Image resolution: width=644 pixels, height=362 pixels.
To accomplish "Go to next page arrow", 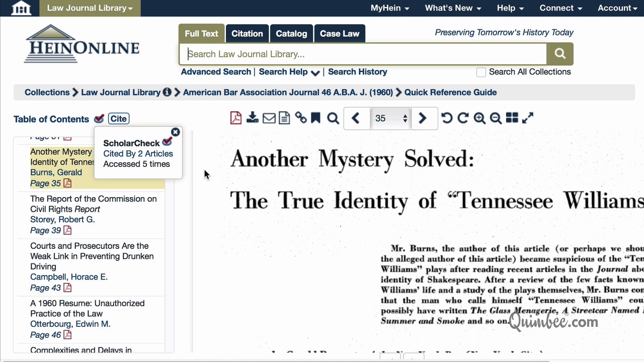I will 423,118.
